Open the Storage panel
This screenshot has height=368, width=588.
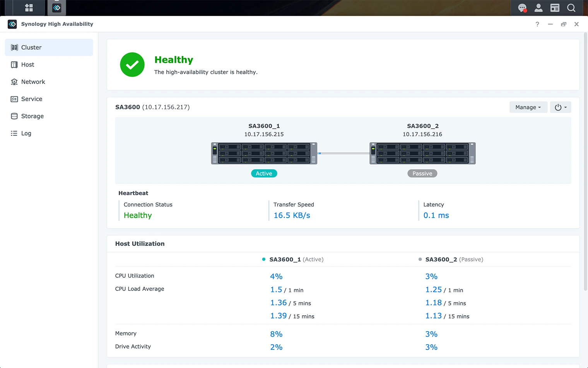coord(14,116)
